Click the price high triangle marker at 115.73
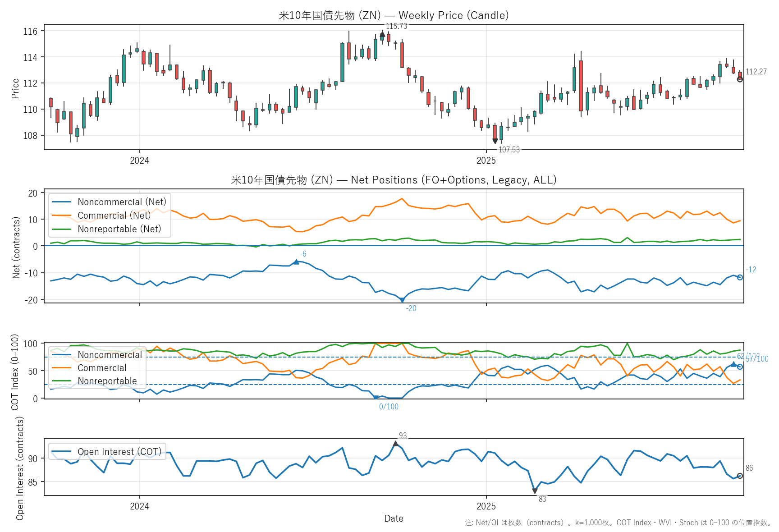Image resolution: width=779 pixels, height=532 pixels. (382, 34)
